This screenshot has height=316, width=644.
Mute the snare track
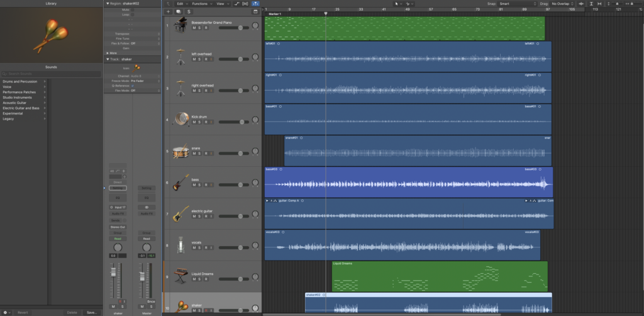pos(194,154)
